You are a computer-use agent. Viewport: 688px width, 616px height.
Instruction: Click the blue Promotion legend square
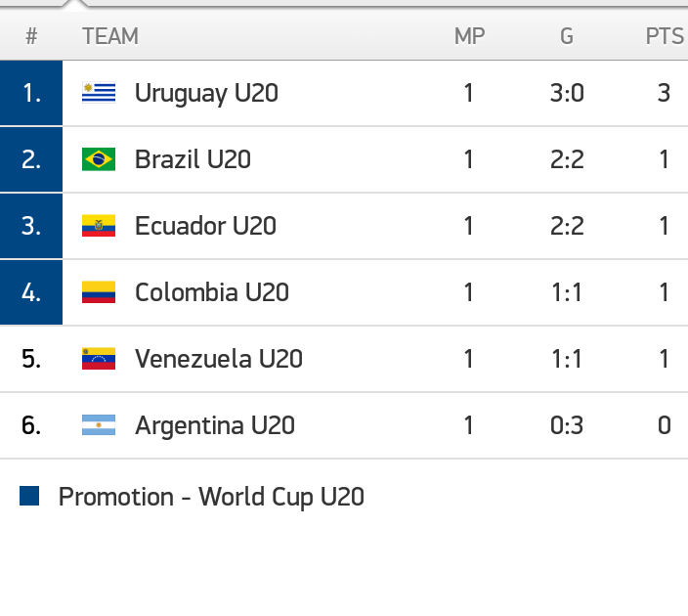point(29,497)
